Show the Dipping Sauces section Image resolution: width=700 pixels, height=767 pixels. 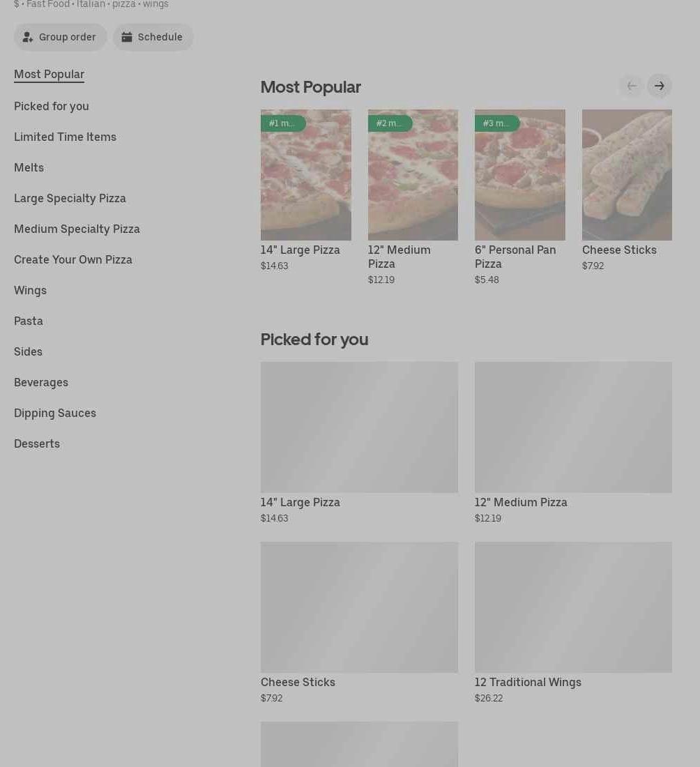55,413
